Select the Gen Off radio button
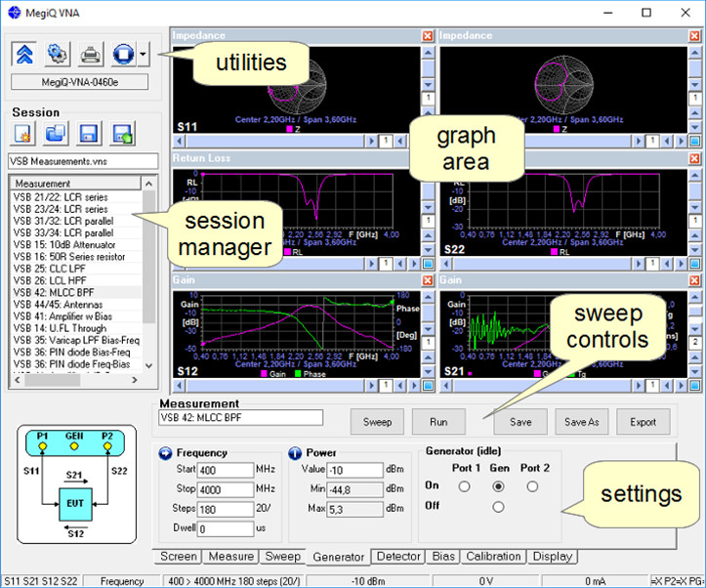This screenshot has height=588, width=706. (x=498, y=507)
